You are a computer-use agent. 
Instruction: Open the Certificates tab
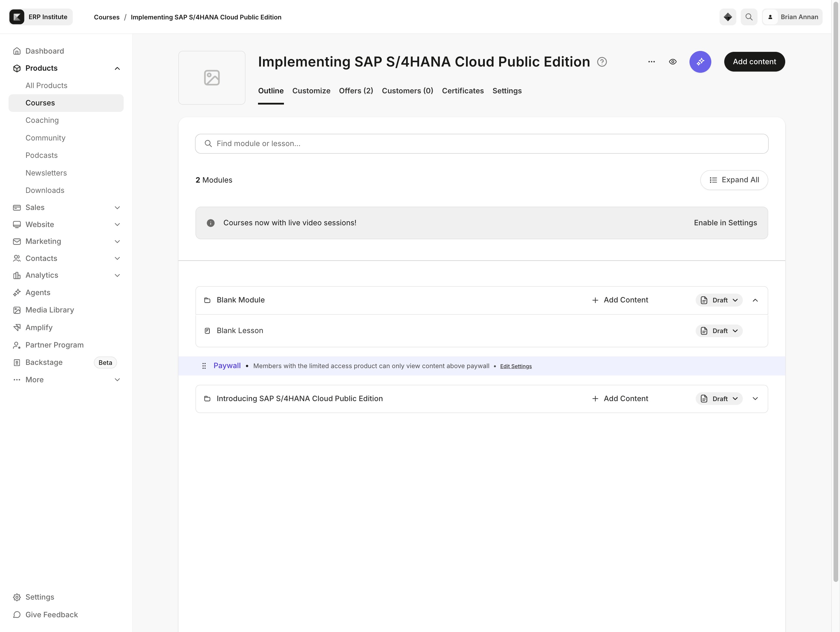point(463,91)
